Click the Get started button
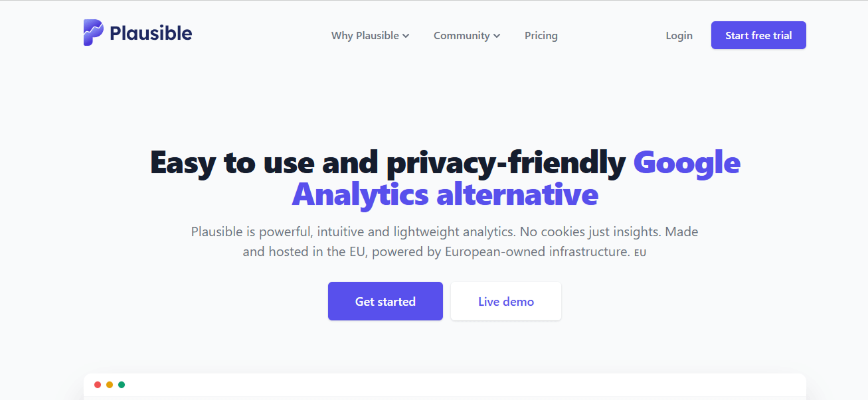The image size is (868, 400). click(385, 301)
